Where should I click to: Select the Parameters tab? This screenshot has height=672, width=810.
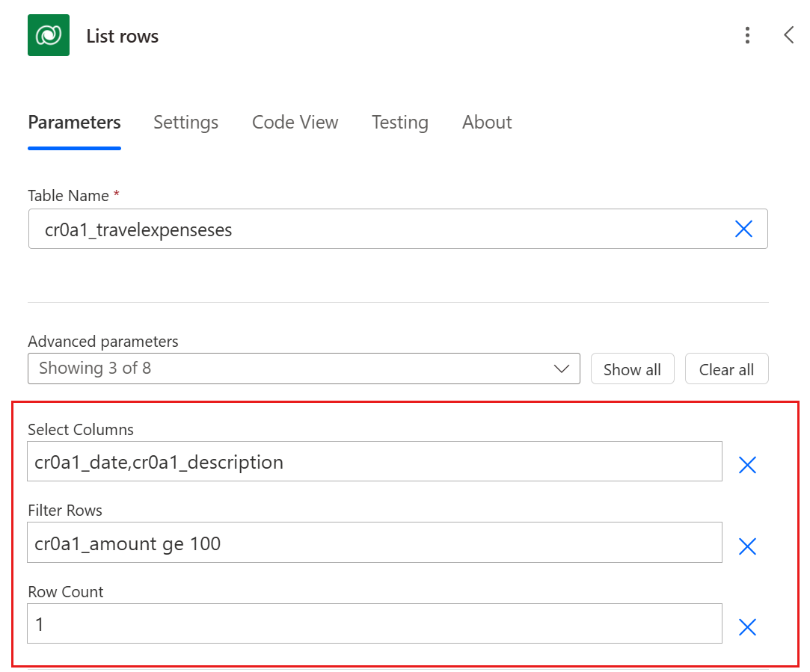point(74,122)
